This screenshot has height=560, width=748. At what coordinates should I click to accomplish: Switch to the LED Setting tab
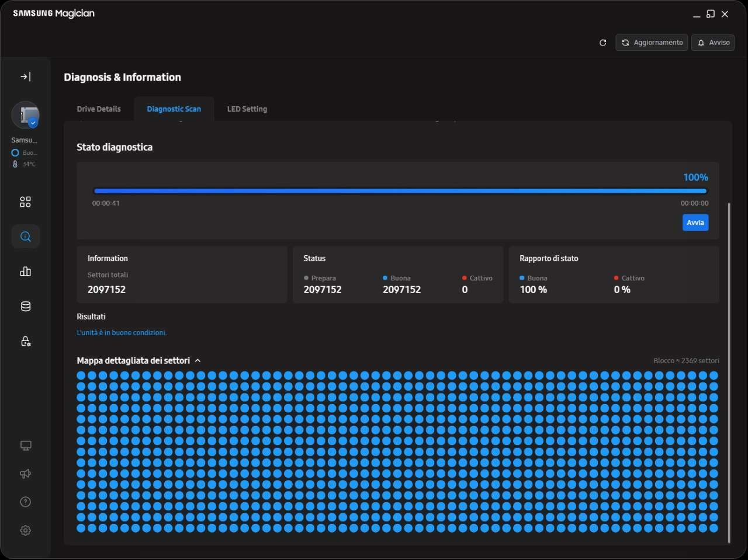(x=247, y=109)
